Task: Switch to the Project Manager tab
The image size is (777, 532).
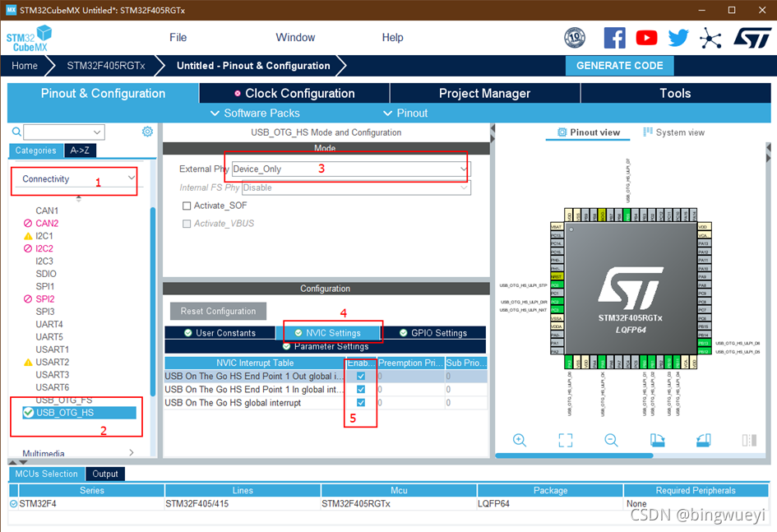Action: pos(484,93)
